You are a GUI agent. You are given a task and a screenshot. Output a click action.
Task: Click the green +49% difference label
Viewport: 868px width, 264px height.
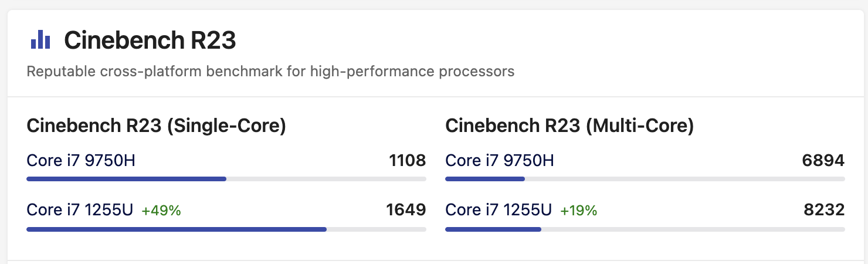pos(161,210)
